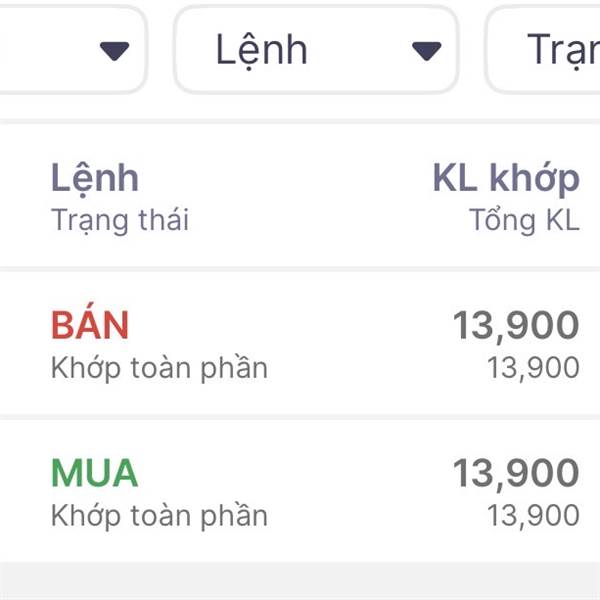Click the caret arrow in the Lệnh dropdown
This screenshot has height=600, width=600.
tap(427, 50)
